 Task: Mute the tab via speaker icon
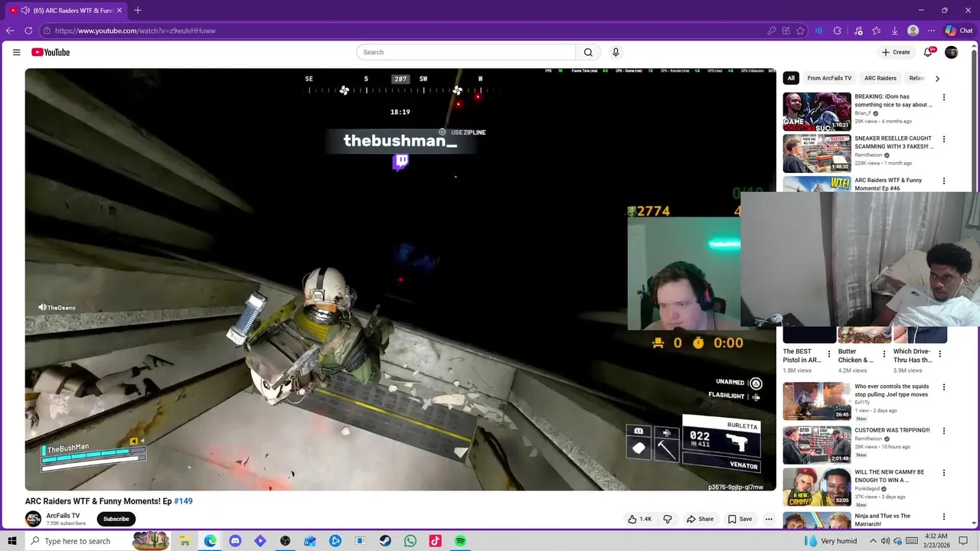click(25, 11)
